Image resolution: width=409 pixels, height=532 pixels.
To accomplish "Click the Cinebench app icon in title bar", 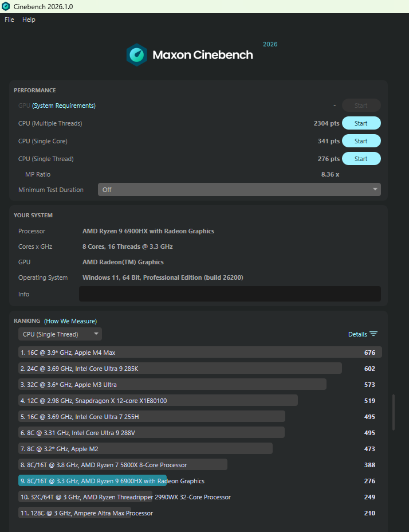I will coord(6,6).
